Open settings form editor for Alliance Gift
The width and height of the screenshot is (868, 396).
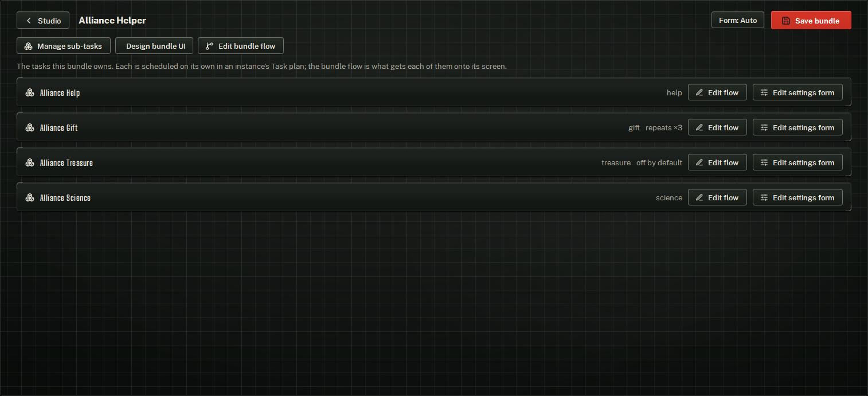click(x=797, y=127)
